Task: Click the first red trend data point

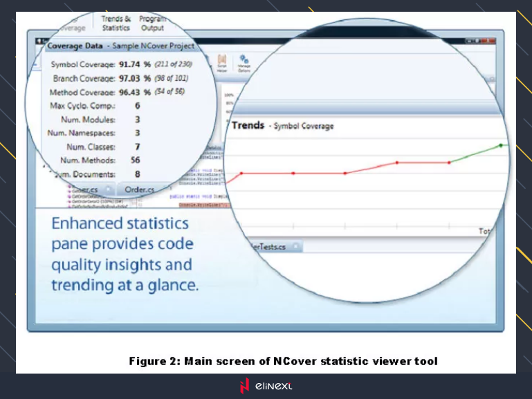Action: pos(241,173)
